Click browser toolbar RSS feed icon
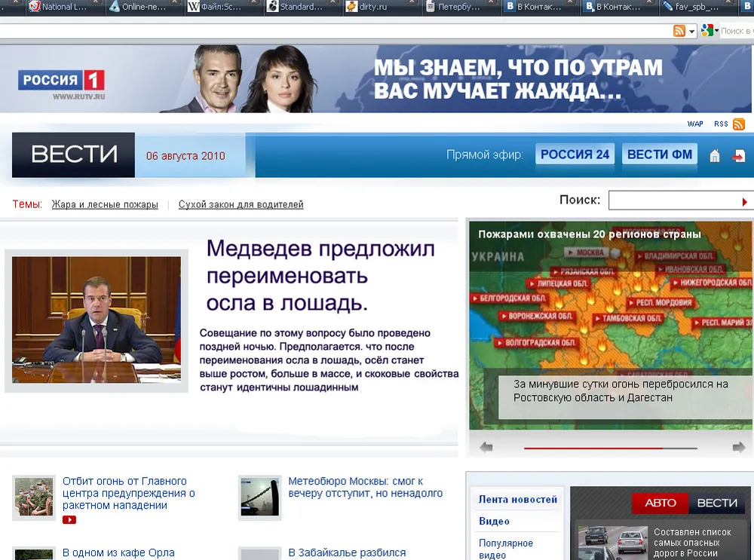Viewport: 754px width, 560px height. [x=679, y=31]
